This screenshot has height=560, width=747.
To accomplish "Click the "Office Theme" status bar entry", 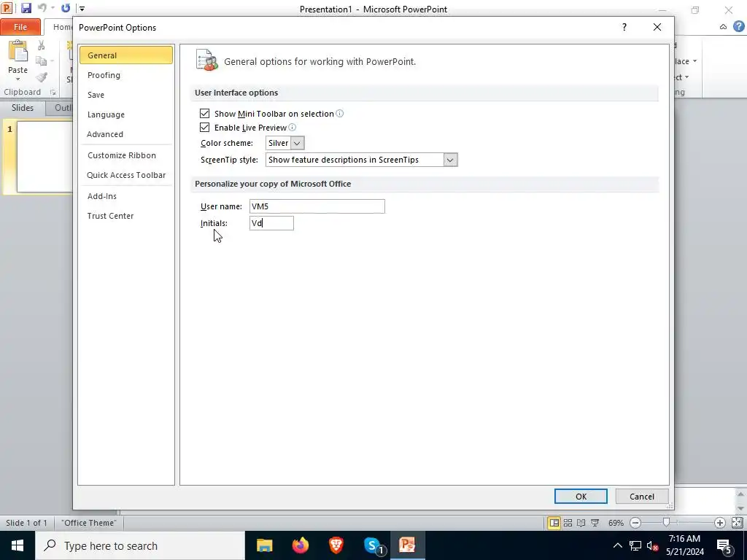I will coord(88,523).
